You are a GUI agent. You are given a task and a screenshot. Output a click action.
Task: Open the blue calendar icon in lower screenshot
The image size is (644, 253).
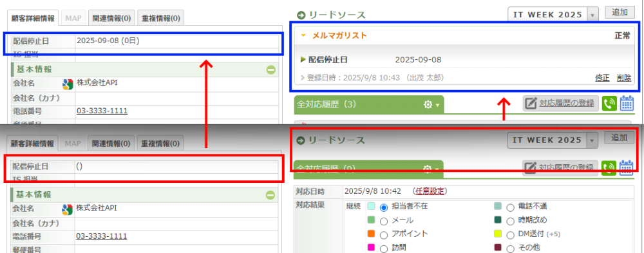tap(627, 167)
